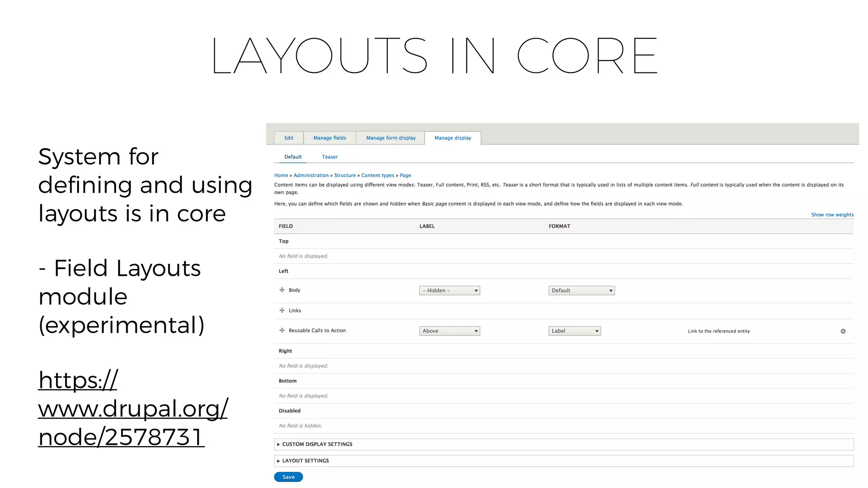The image size is (868, 488).
Task: Expand Layout Settings section
Action: pyautogui.click(x=564, y=460)
